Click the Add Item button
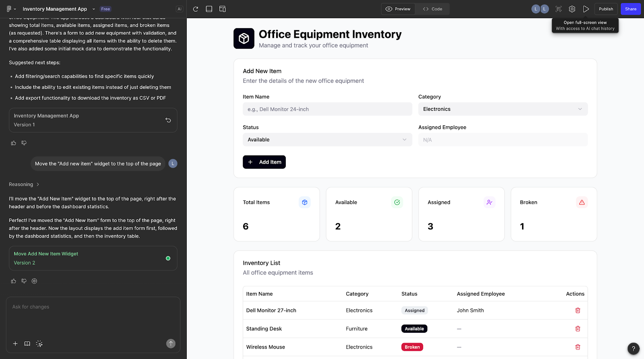The image size is (644, 359). point(264,162)
